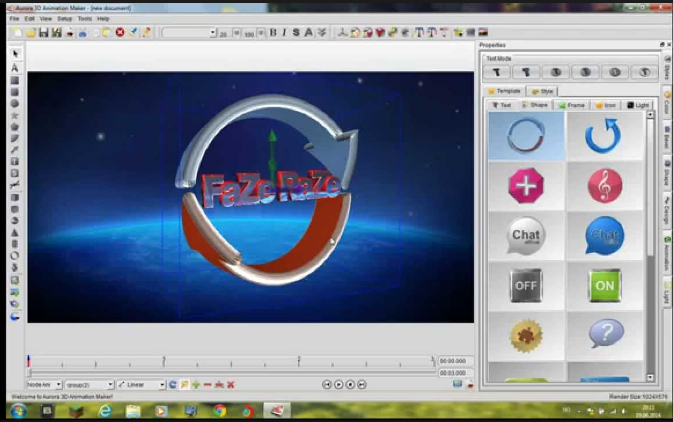Pick the star shape tool in left toolbar

(x=15, y=115)
